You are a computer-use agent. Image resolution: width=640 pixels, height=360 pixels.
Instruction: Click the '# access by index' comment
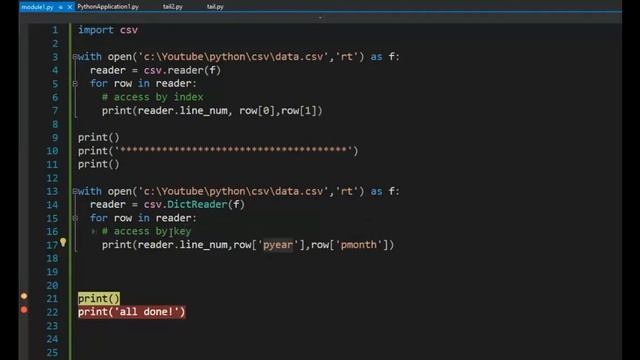click(x=152, y=97)
